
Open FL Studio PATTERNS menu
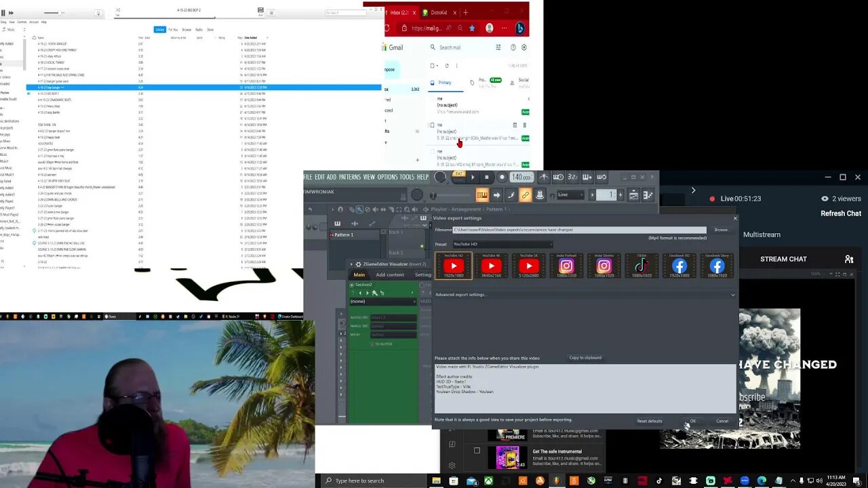350,178
